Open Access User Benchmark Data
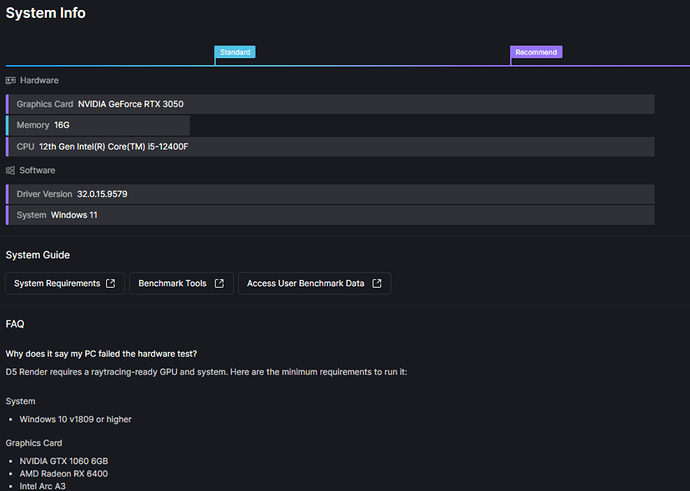Screen dimensions: 690x491 (305, 284)
